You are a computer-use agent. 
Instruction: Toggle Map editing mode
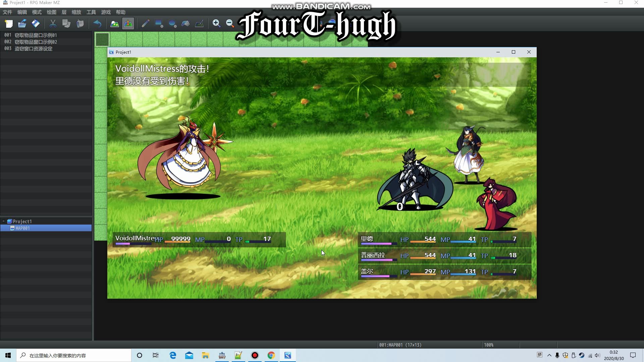pyautogui.click(x=115, y=24)
